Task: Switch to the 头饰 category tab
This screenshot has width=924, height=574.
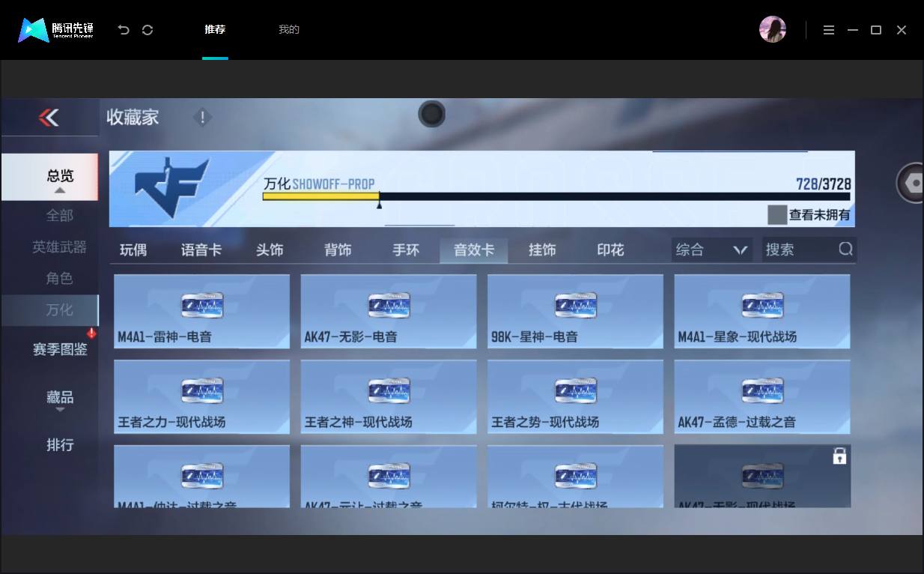Action: coord(270,250)
